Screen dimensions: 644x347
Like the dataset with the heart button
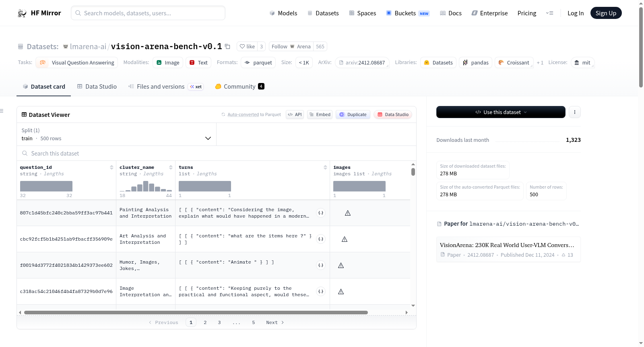click(x=247, y=46)
